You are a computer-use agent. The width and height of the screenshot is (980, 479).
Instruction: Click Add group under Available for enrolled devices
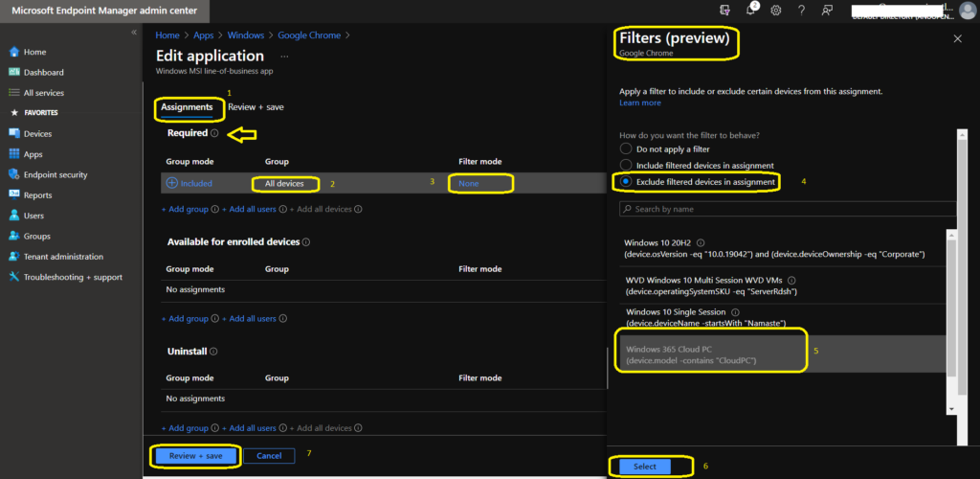[185, 319]
